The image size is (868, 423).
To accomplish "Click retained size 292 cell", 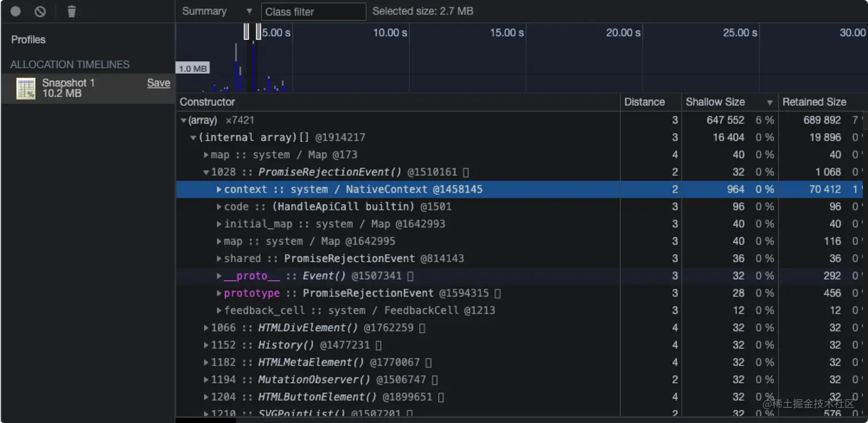I will click(832, 275).
